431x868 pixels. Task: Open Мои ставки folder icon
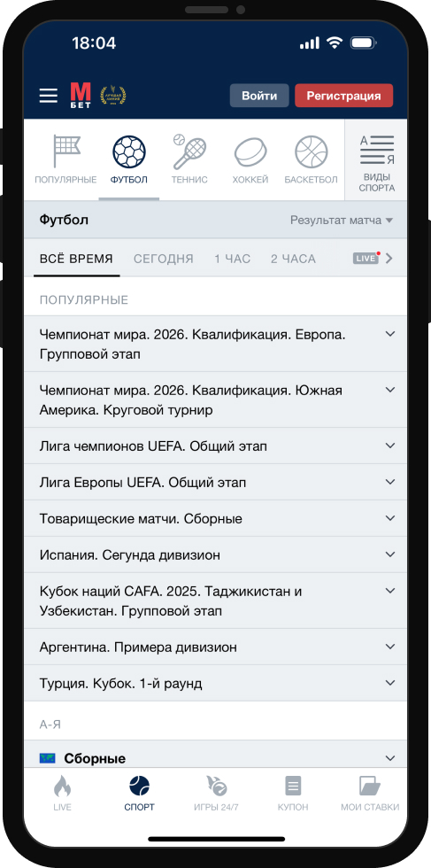click(x=370, y=786)
